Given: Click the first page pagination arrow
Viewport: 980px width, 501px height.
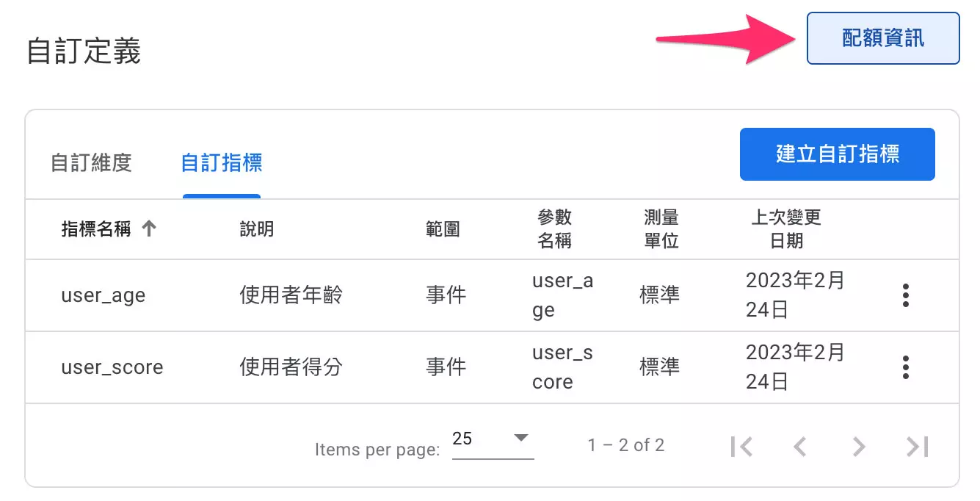Looking at the screenshot, I should [741, 446].
